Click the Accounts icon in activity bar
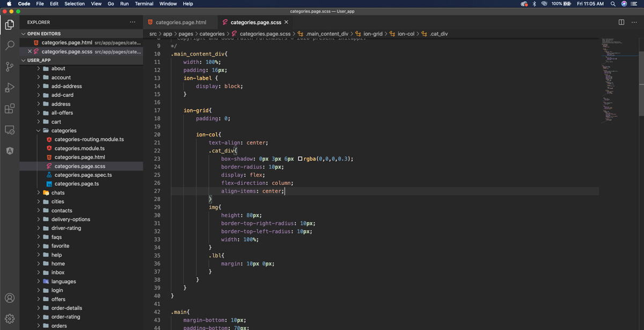The height and width of the screenshot is (330, 644). tap(10, 298)
